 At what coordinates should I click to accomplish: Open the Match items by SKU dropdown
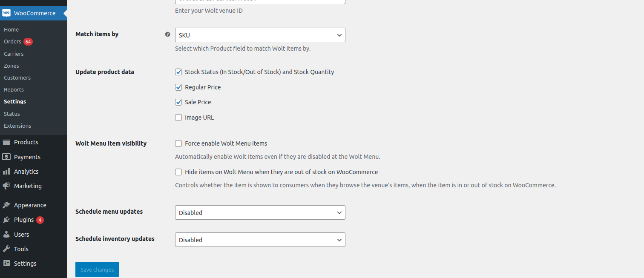260,35
